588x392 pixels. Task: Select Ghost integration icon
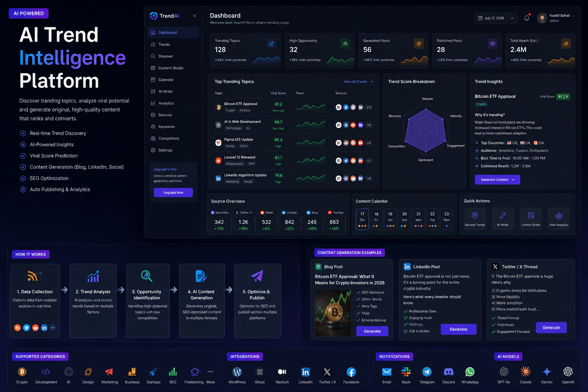[x=260, y=372]
